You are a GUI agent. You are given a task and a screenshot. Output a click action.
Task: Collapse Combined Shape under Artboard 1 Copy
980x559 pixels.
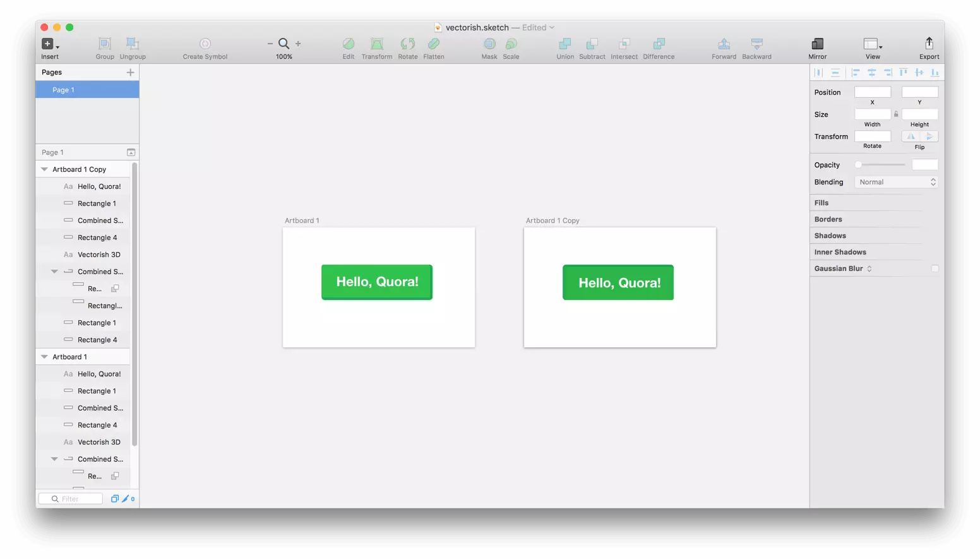(54, 272)
